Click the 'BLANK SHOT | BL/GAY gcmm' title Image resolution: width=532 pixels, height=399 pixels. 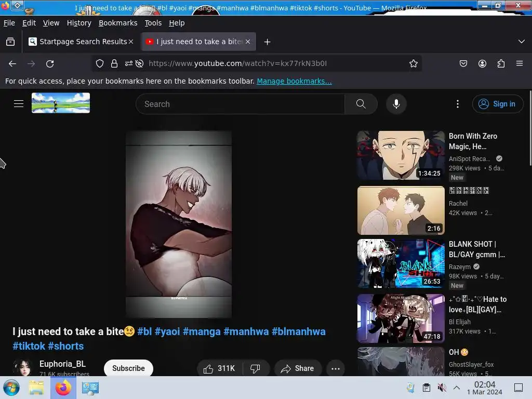pyautogui.click(x=477, y=249)
